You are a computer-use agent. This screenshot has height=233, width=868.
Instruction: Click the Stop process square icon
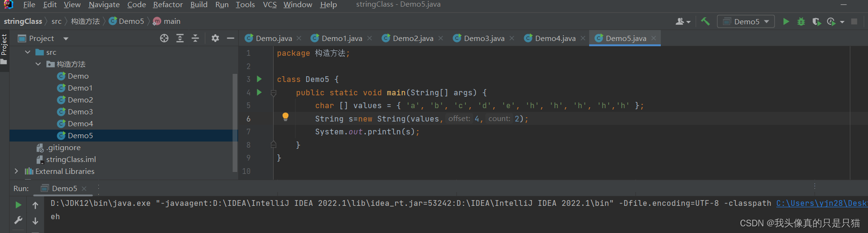(x=854, y=21)
